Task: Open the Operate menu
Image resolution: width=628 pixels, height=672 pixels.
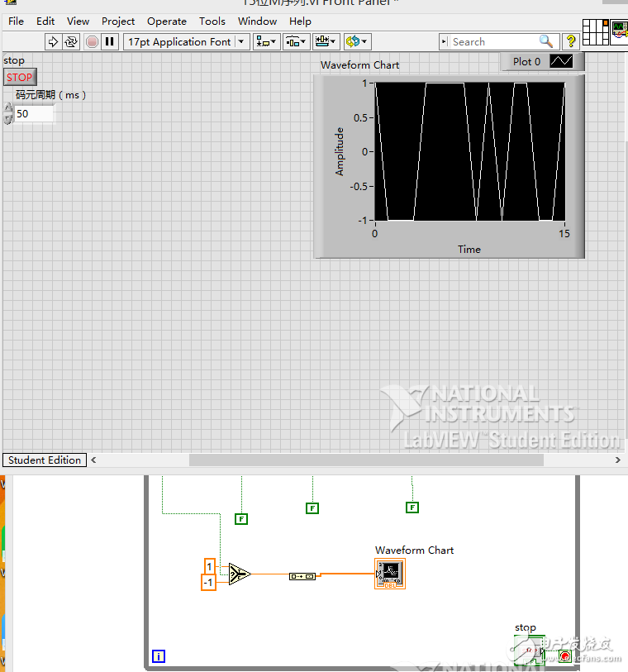Action: pos(167,21)
